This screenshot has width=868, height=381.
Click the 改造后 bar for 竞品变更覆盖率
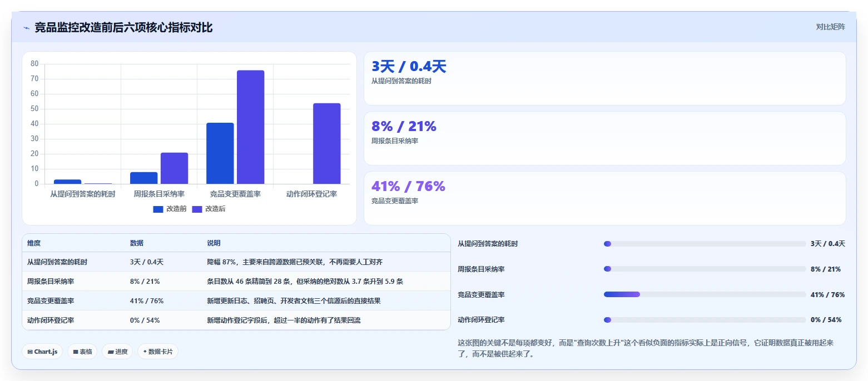(250, 127)
